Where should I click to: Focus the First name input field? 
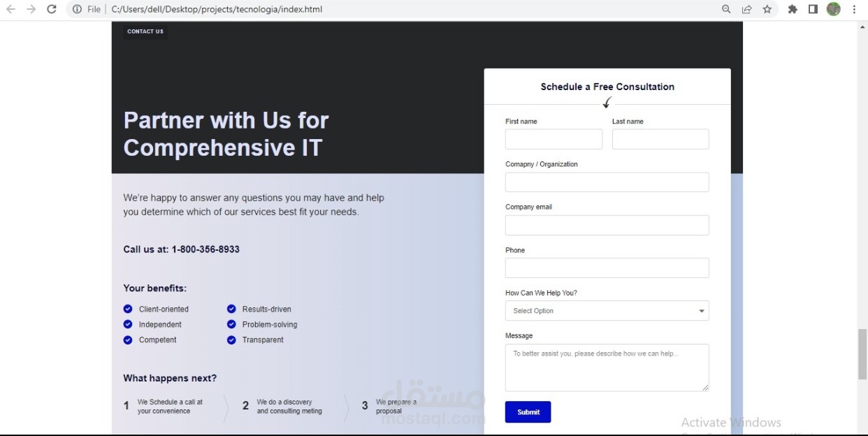click(554, 139)
